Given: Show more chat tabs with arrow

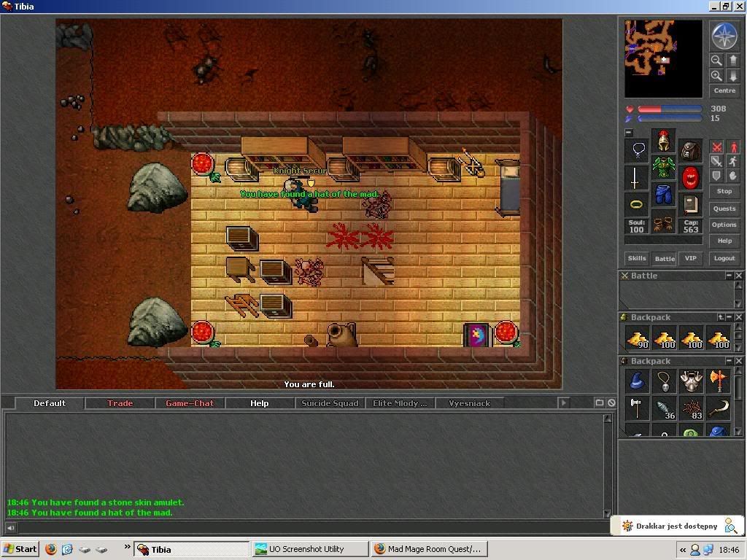Looking at the screenshot, I should pos(564,402).
